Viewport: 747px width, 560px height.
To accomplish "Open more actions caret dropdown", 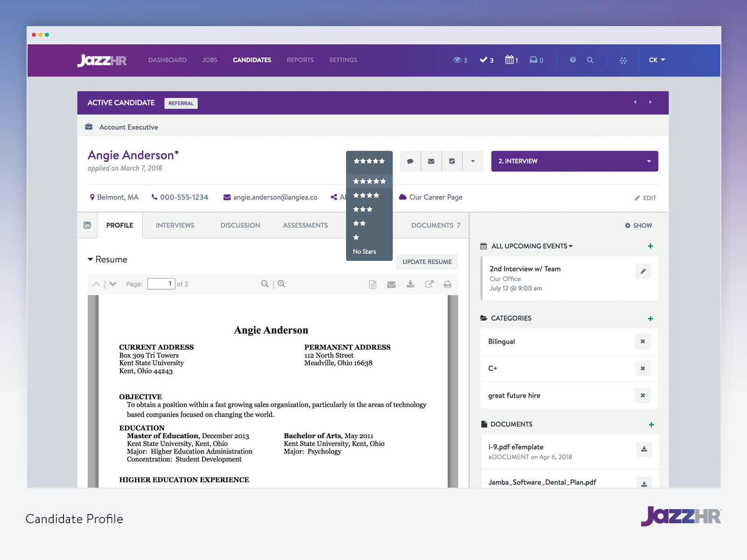I will tap(473, 161).
